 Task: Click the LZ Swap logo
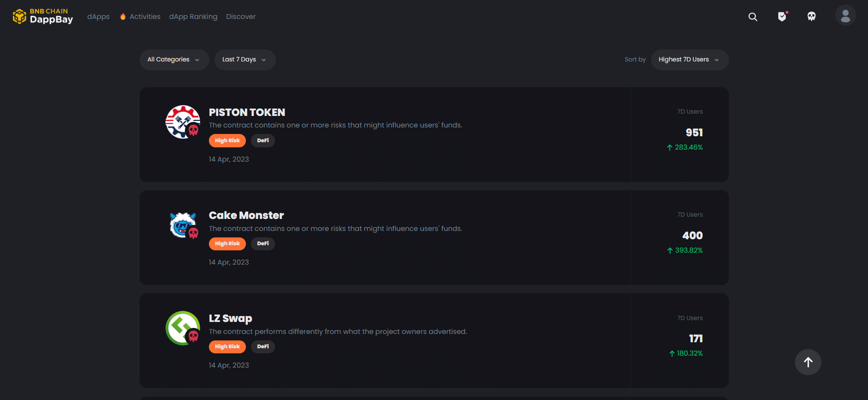[183, 328]
